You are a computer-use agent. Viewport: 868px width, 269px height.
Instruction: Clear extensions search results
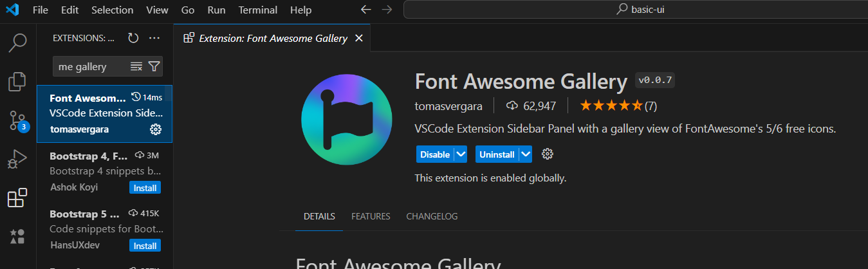[x=136, y=66]
